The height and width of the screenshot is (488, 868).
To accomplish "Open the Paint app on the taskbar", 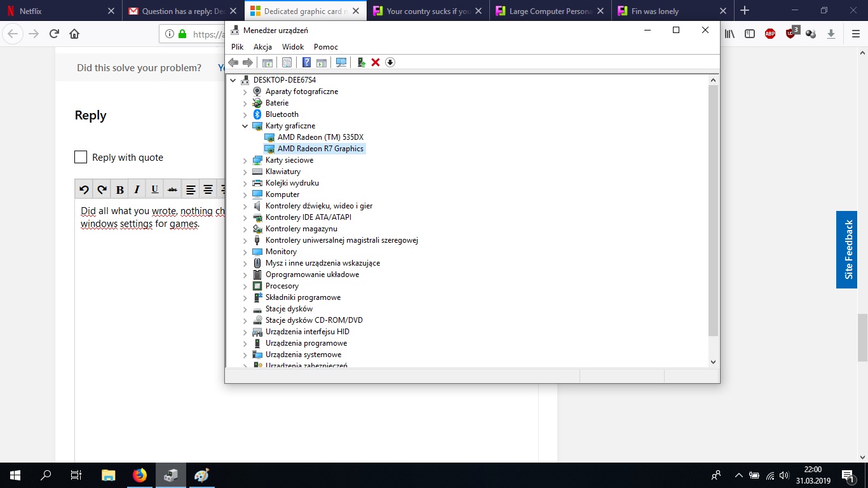I will click(x=201, y=475).
